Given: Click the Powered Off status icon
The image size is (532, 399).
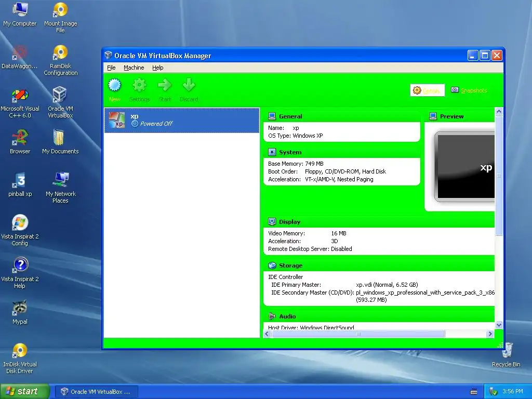Looking at the screenshot, I should (135, 124).
